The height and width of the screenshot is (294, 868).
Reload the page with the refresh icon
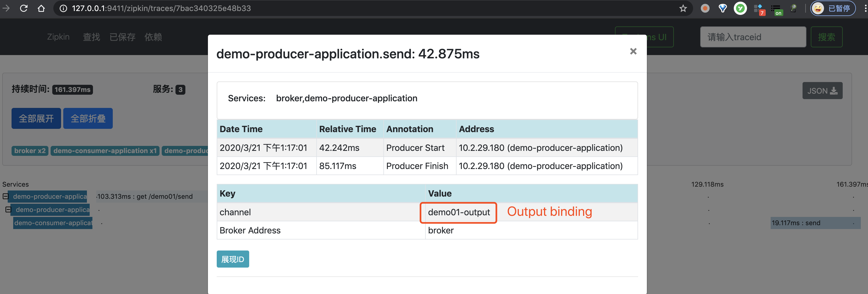point(24,9)
